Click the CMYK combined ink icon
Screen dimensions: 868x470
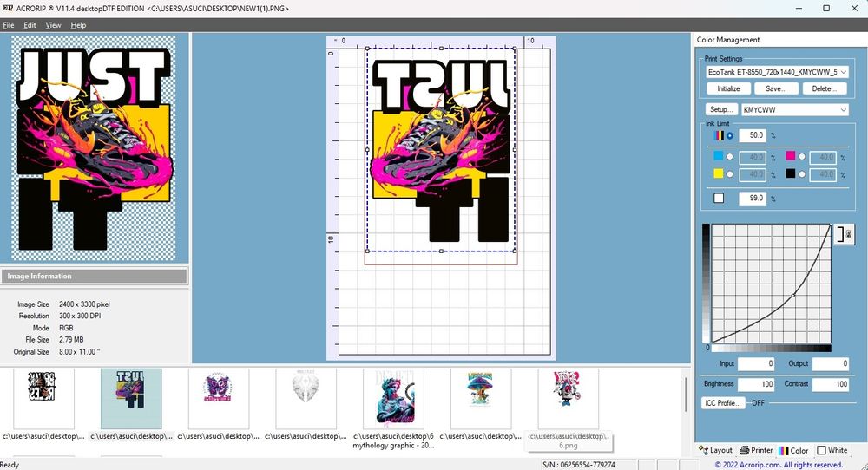point(719,135)
